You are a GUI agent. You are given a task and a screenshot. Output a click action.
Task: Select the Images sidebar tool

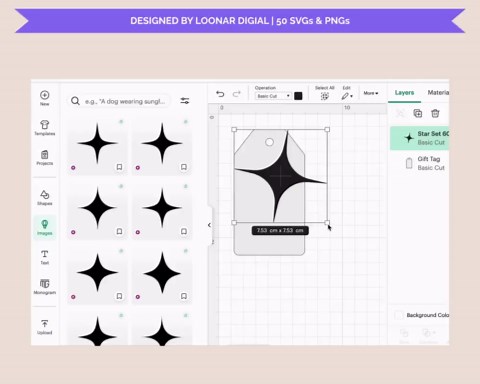click(x=45, y=227)
